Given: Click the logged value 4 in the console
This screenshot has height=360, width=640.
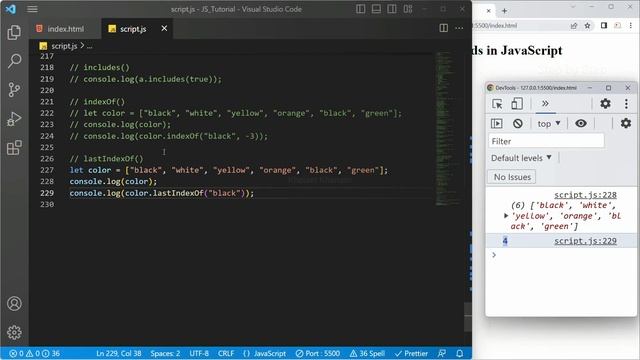Looking at the screenshot, I should [505, 241].
